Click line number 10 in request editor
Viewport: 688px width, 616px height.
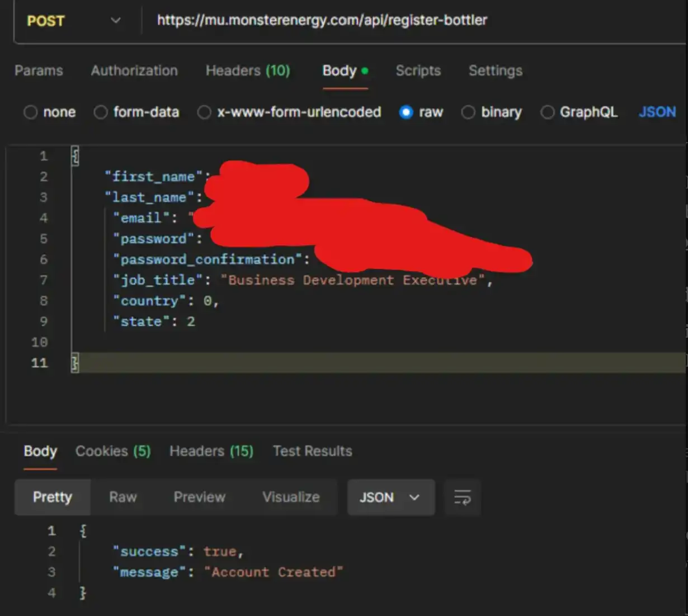pos(39,342)
